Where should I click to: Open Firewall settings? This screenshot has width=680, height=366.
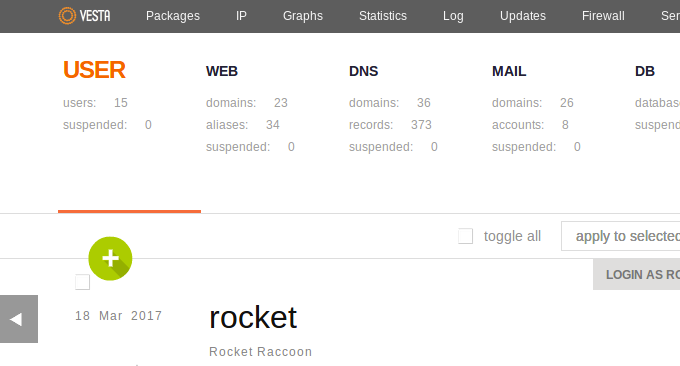click(x=603, y=16)
